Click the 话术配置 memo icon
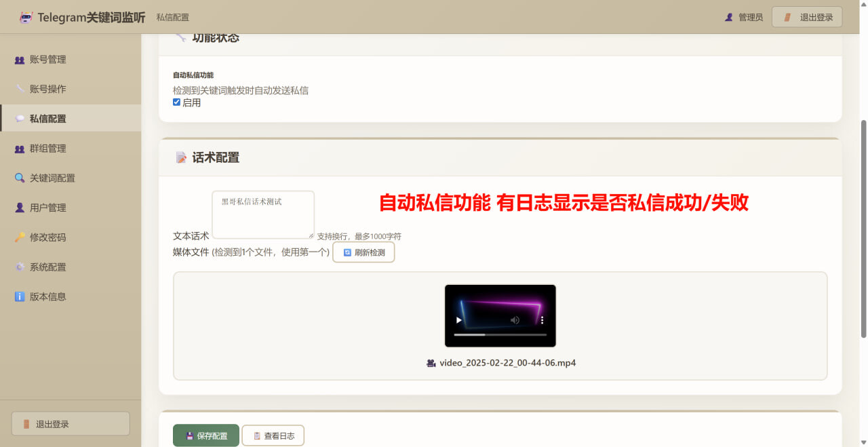Viewport: 868px width, 447px height. (181, 157)
